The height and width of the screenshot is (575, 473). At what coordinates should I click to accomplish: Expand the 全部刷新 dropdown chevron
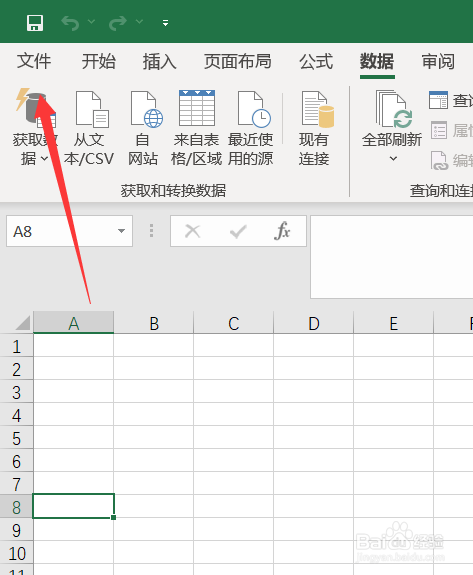393,158
